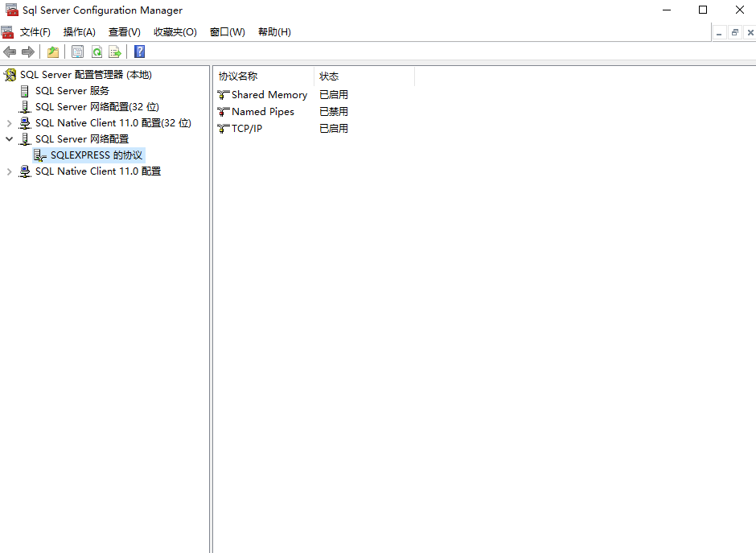Expand the SQL Native Client 11.0 配置 node
The height and width of the screenshot is (553, 756).
[8, 171]
